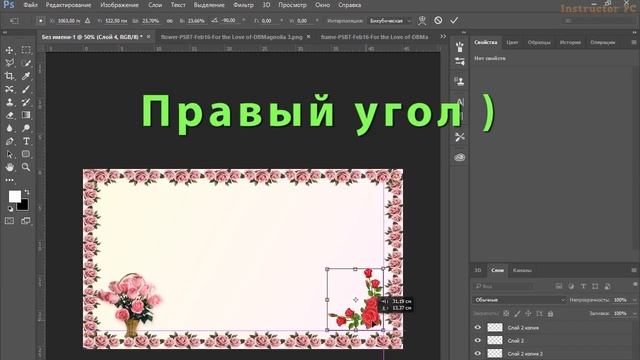The image size is (640, 360).
Task: Reset default foreground and background colors
Action: [x=10, y=209]
